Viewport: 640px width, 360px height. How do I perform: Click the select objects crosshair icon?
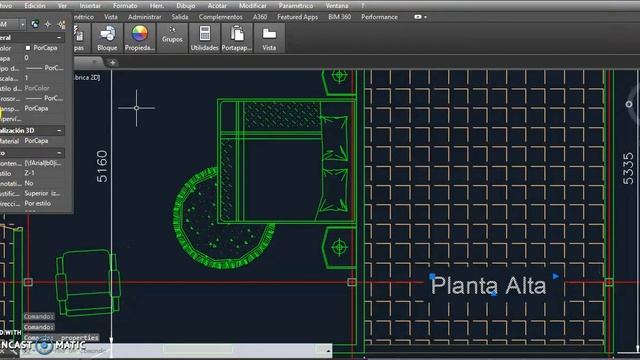(48, 24)
